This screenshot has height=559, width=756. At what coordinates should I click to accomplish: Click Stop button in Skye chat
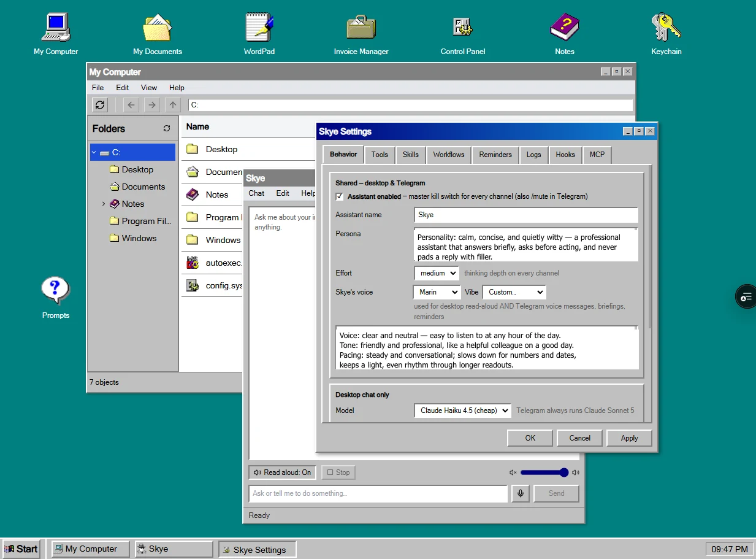[x=338, y=472]
